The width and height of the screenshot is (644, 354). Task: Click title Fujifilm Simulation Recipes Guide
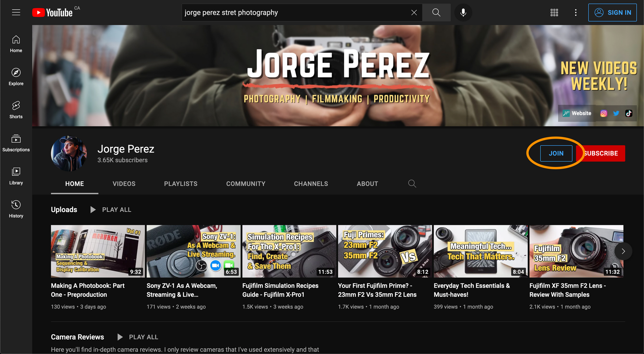pyautogui.click(x=280, y=290)
